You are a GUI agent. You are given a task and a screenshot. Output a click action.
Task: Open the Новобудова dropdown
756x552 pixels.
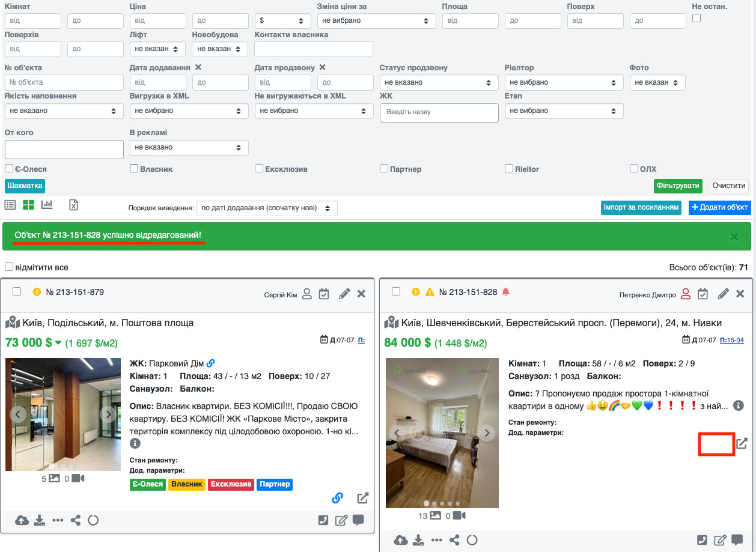[221, 49]
